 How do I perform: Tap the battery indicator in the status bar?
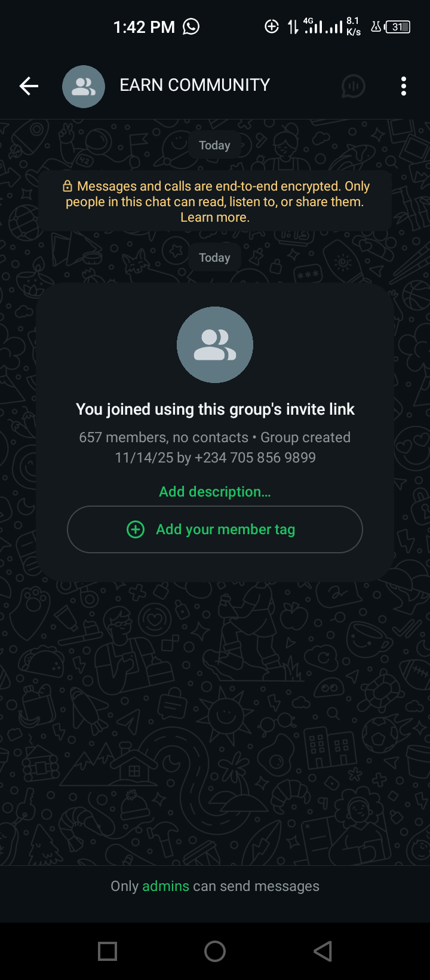point(398,27)
